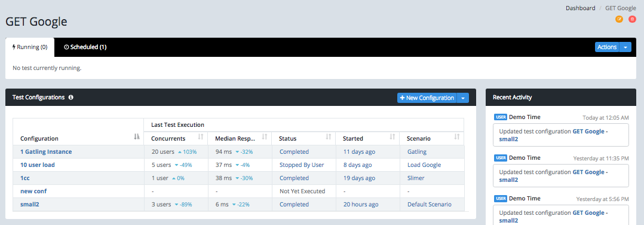The width and height of the screenshot is (644, 225).
Task: Click the 8 days ago started link
Action: tap(357, 165)
